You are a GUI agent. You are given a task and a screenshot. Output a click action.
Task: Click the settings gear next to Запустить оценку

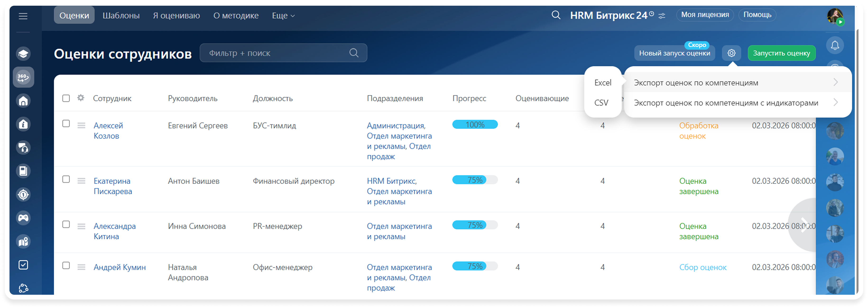731,53
